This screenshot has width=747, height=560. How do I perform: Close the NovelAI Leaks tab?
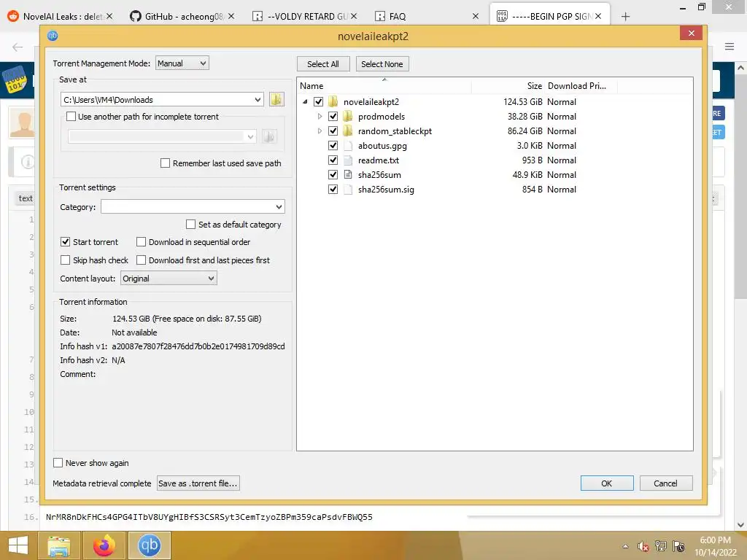[x=109, y=16]
